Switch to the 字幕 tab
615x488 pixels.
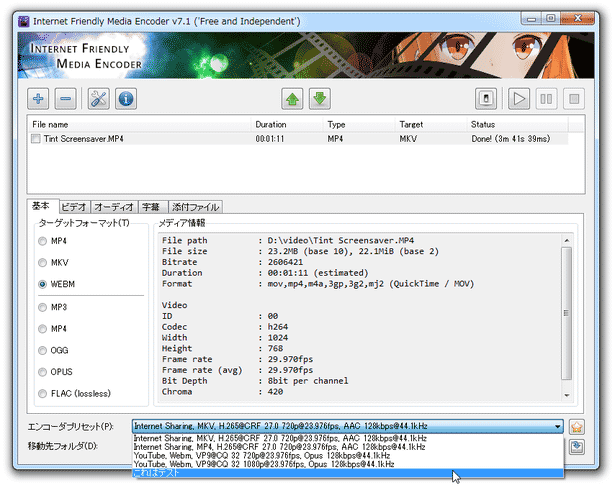coord(153,207)
